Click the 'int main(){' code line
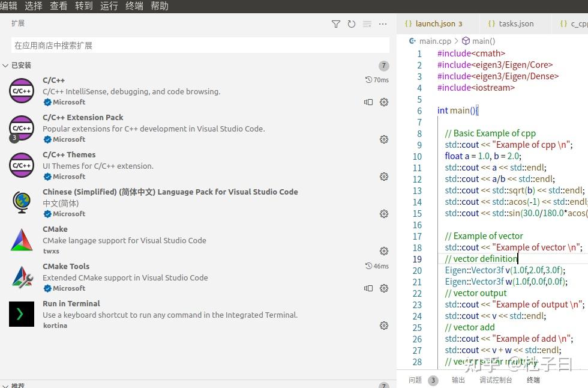 coord(458,111)
